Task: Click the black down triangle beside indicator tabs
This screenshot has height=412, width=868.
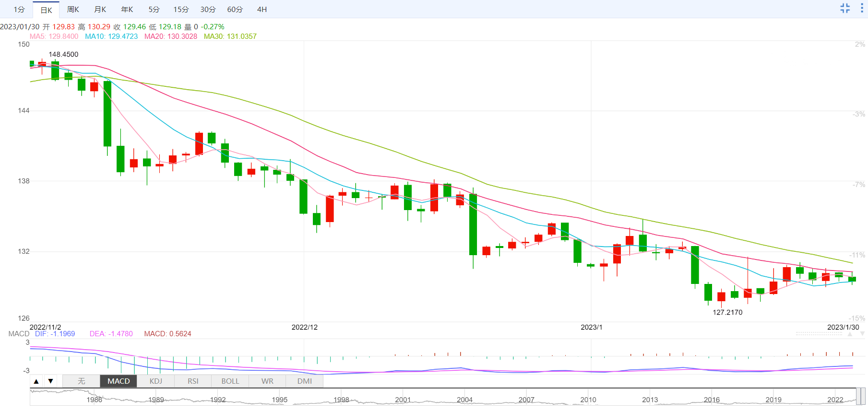Action: (50, 381)
